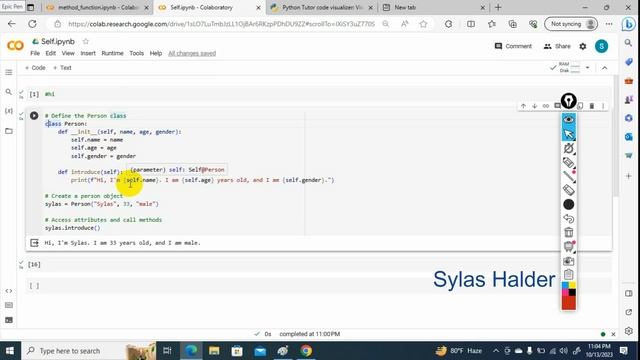Open the View menu
The image size is (640, 360).
click(x=68, y=53)
